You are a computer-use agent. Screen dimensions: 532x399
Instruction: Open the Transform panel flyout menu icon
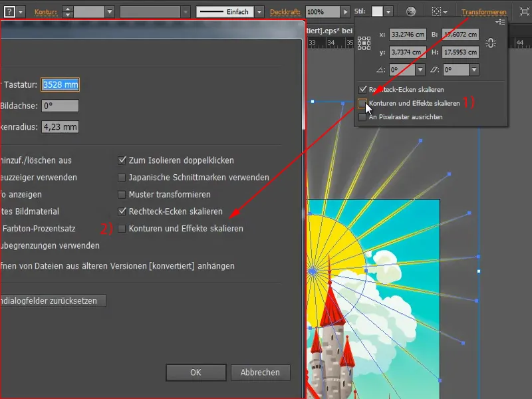(x=499, y=21)
